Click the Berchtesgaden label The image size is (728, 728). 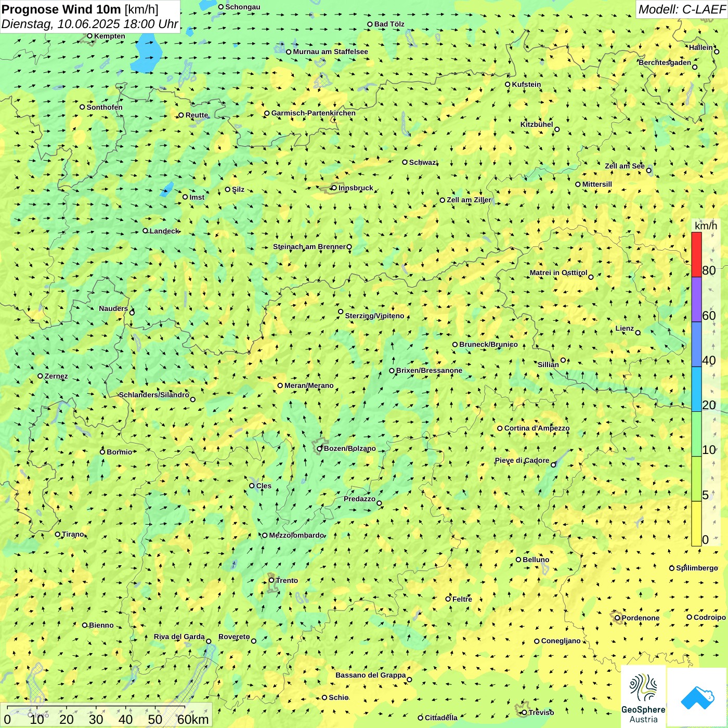665,62
